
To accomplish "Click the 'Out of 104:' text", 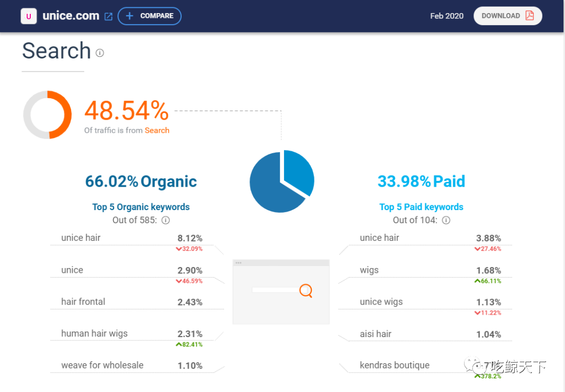I will [x=415, y=220].
